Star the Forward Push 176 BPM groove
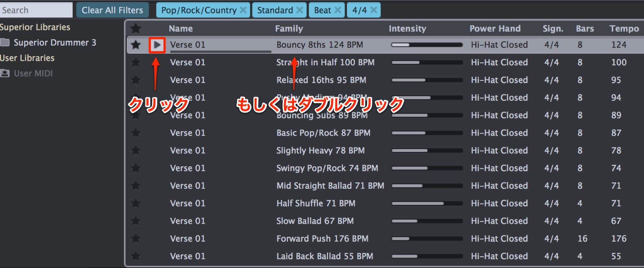Image resolution: width=644 pixels, height=268 pixels. click(136, 239)
